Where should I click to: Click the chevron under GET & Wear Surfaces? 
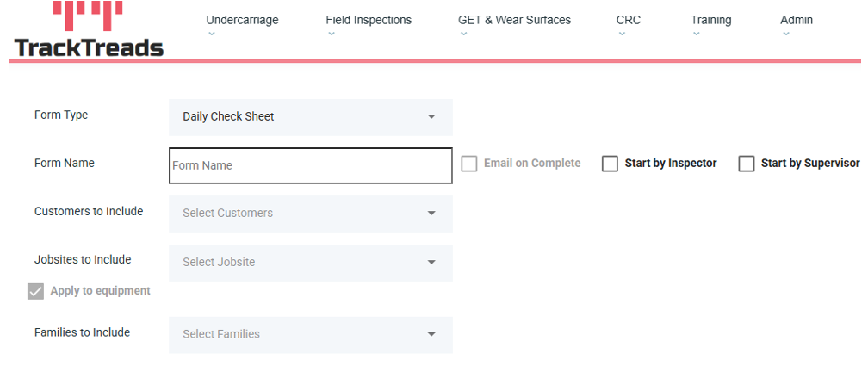(x=463, y=34)
